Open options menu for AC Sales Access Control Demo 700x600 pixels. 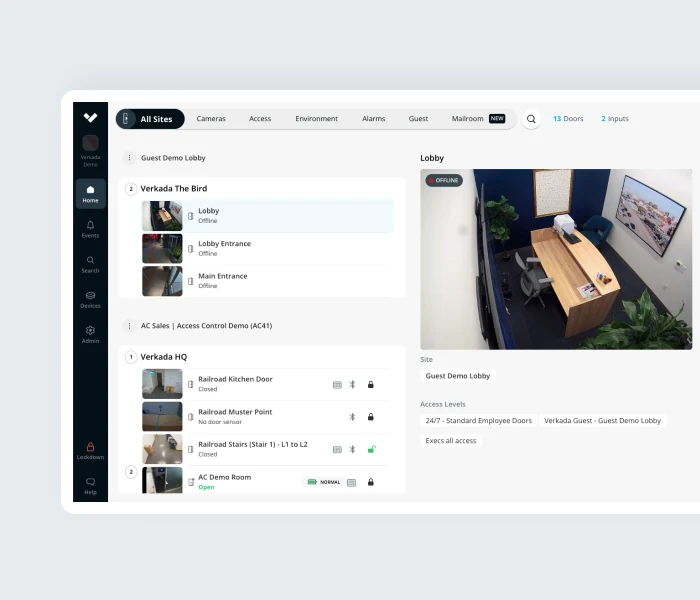coord(129,326)
